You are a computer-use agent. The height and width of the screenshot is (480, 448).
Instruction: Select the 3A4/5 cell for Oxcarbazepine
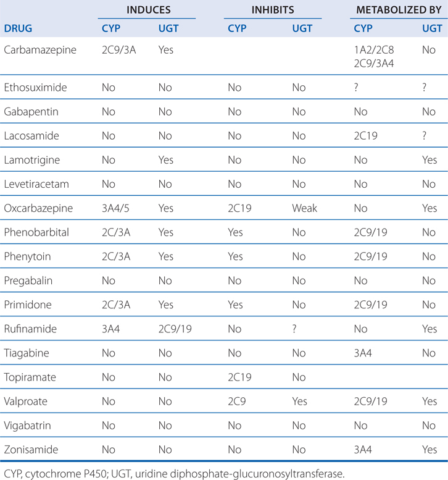coord(118,208)
